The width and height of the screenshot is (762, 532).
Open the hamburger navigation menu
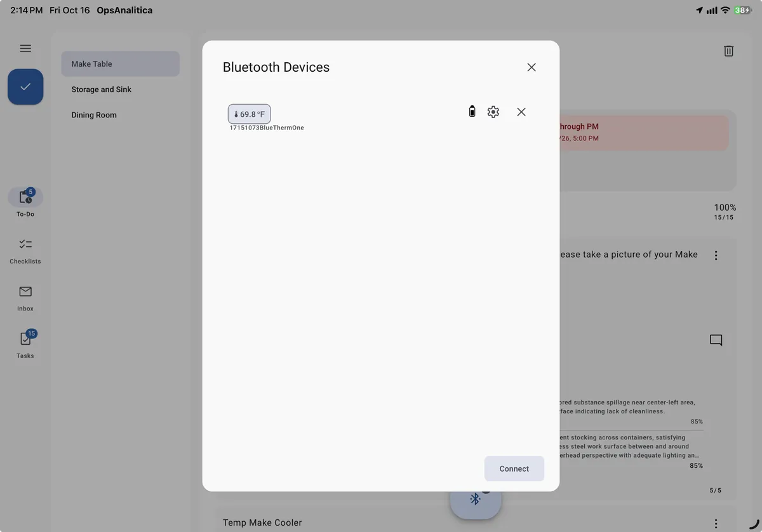click(25, 48)
